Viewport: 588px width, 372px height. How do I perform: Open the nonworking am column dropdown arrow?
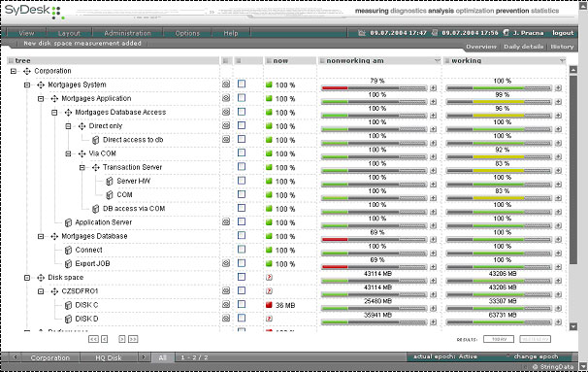click(x=437, y=60)
